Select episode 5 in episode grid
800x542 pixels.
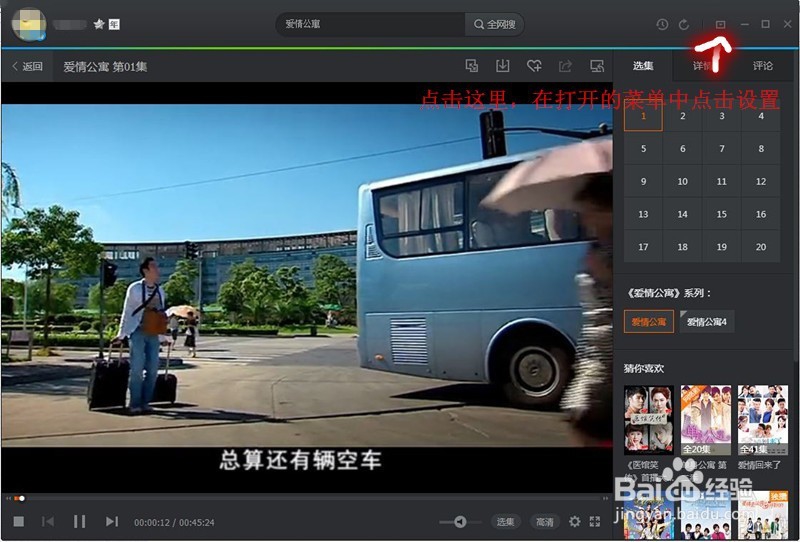tap(643, 149)
